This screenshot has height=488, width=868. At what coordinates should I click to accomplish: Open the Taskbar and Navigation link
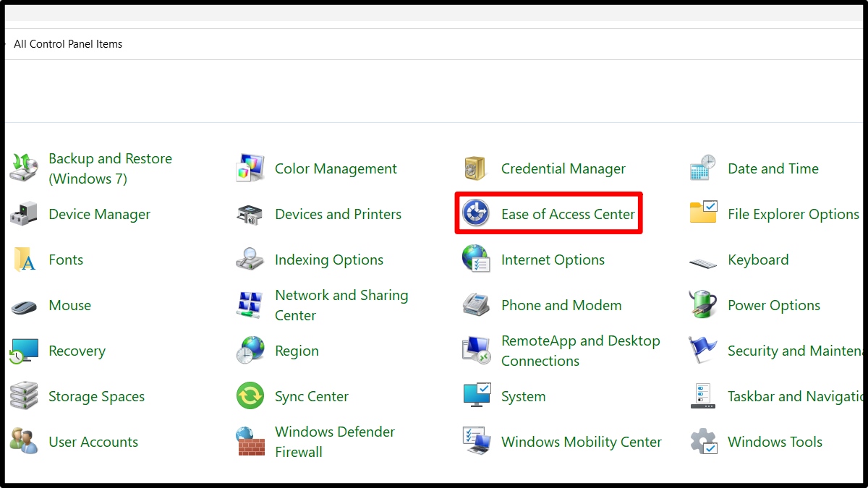[x=796, y=396]
